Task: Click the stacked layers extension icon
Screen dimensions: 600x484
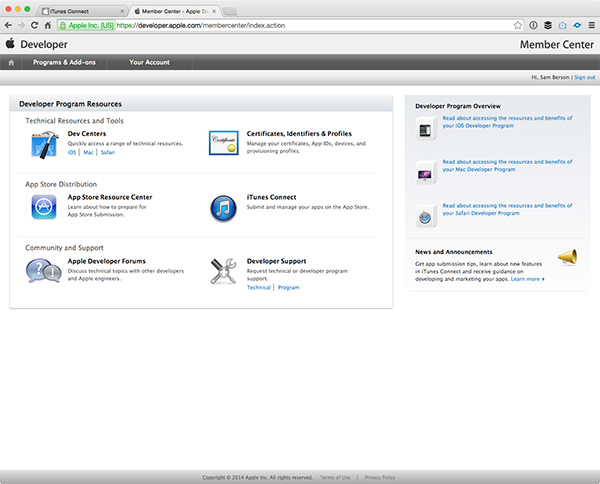Action: click(548, 25)
